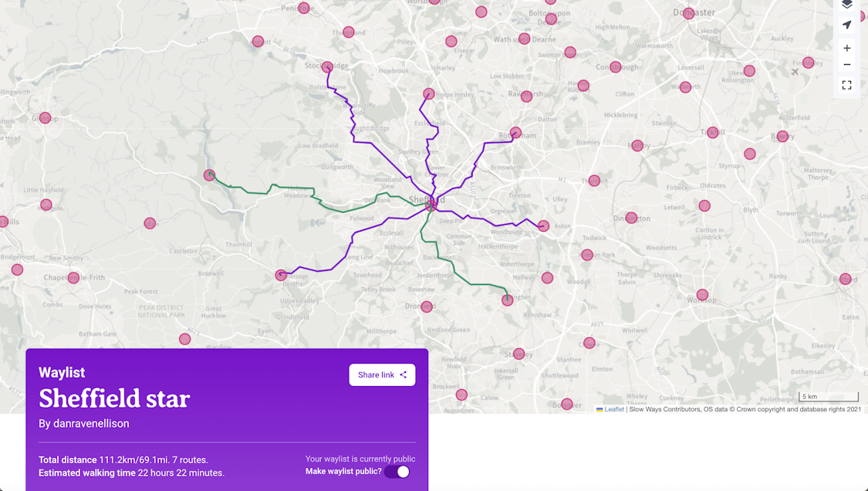Screen dimensions: 868x491
Task: Select the Staveley map marker
Action: coord(518,354)
